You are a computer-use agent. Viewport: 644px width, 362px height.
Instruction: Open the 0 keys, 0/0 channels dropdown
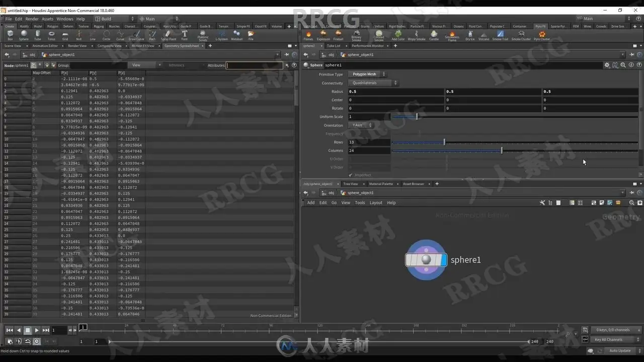(615, 330)
